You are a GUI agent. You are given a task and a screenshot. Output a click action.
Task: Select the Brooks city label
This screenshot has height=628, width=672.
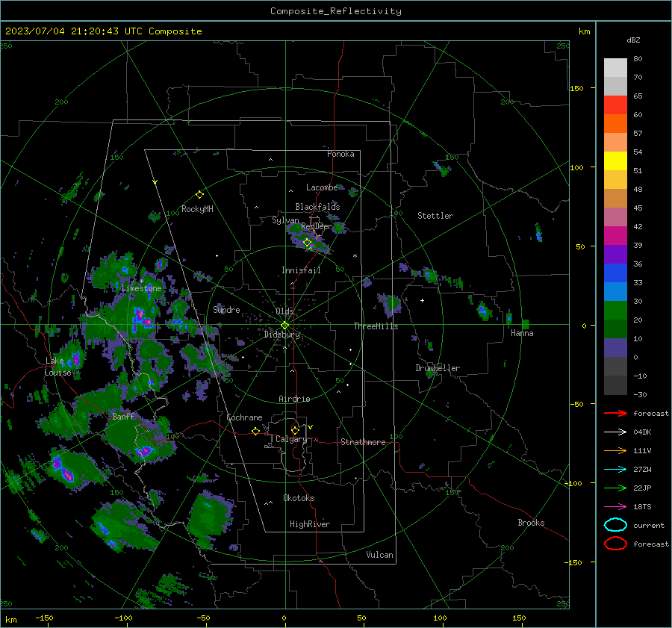531,523
